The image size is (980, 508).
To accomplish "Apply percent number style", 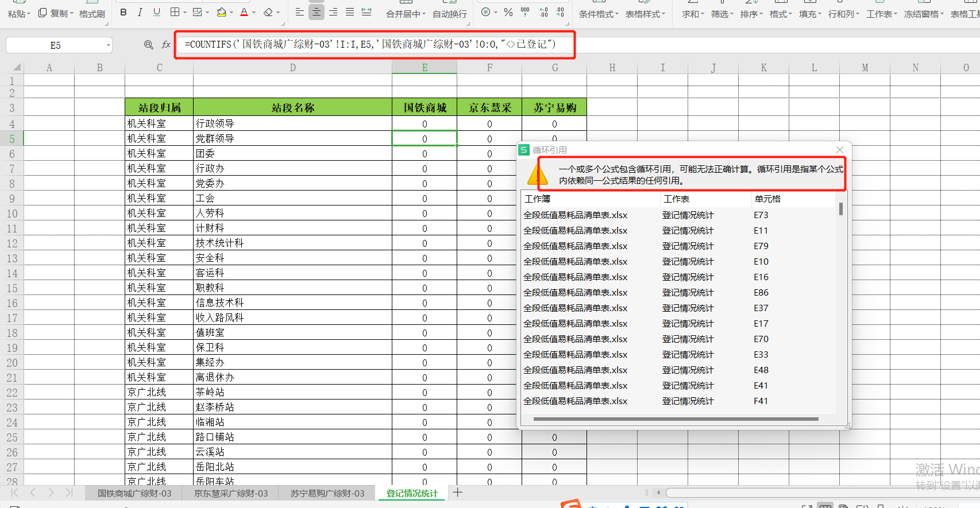I will click(508, 12).
